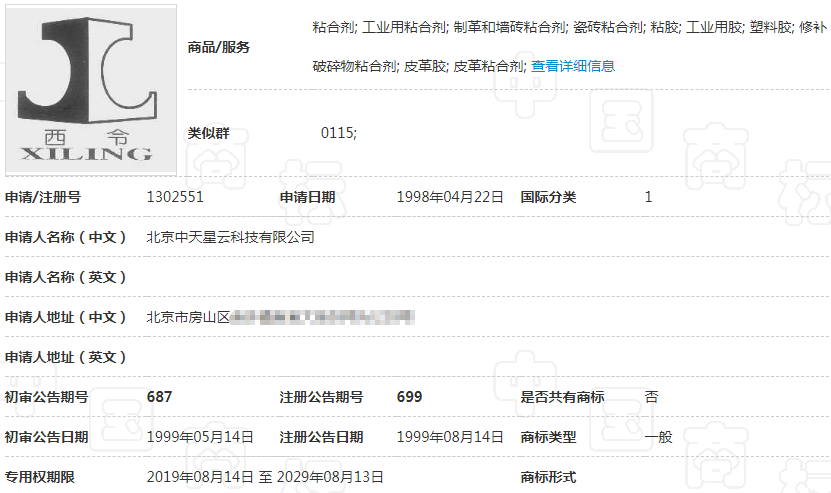Click the similar group value 0115;
The height and width of the screenshot is (493, 831).
tap(339, 133)
